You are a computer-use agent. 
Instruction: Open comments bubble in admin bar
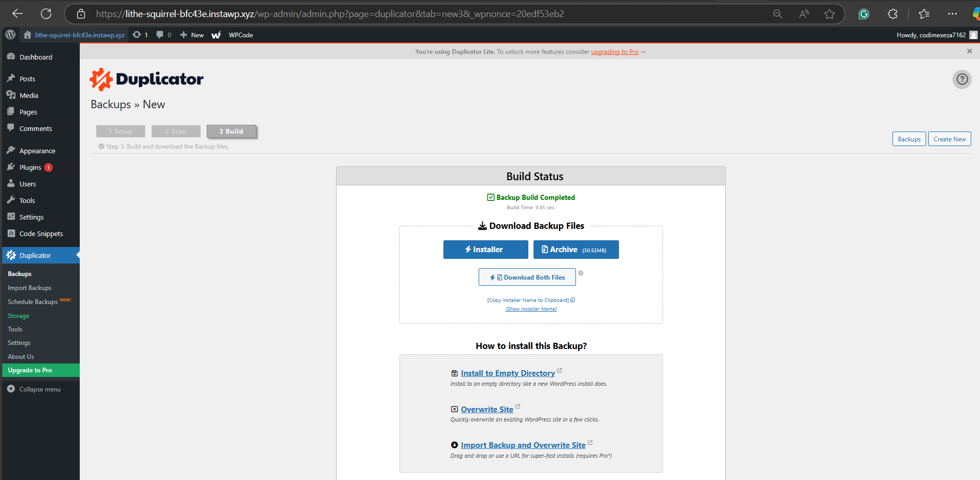[x=164, y=35]
